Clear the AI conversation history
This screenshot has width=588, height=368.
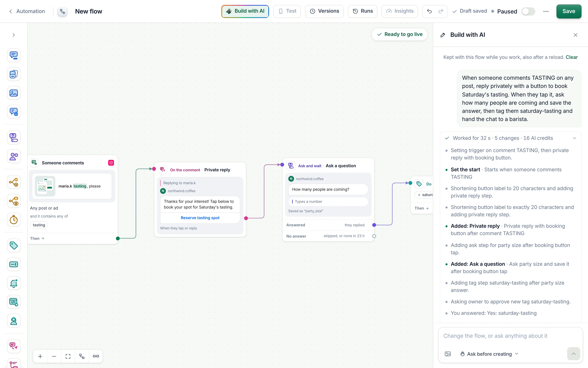coord(571,57)
